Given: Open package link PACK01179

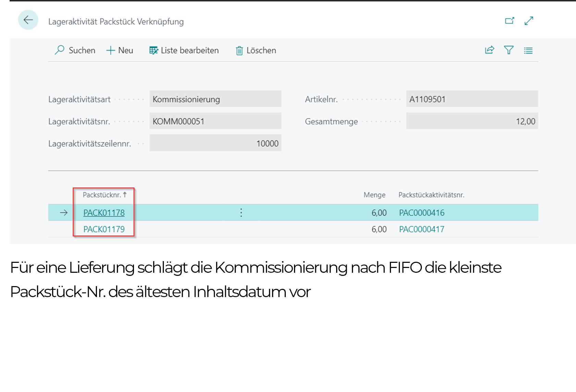Looking at the screenshot, I should pos(104,229).
